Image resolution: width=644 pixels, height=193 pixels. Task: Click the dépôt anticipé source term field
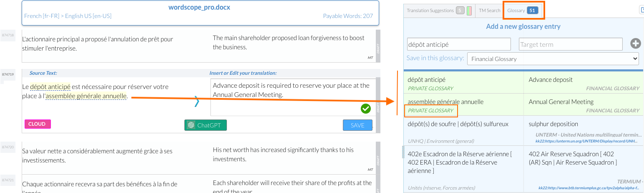tap(459, 44)
